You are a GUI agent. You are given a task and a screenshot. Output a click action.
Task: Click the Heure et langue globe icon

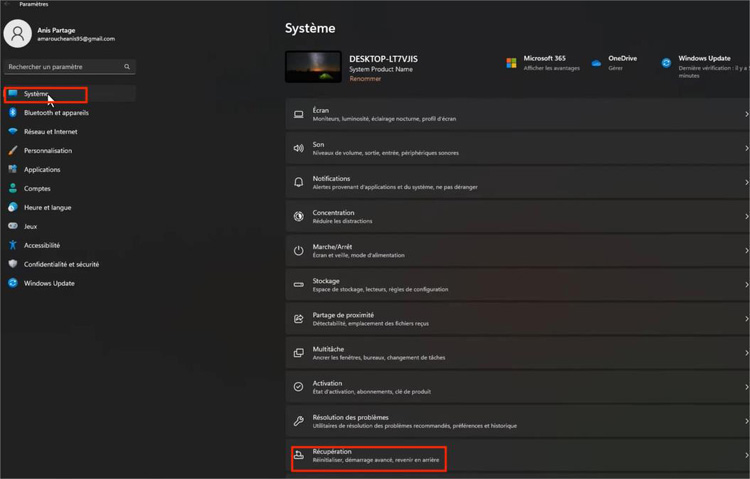tap(13, 207)
